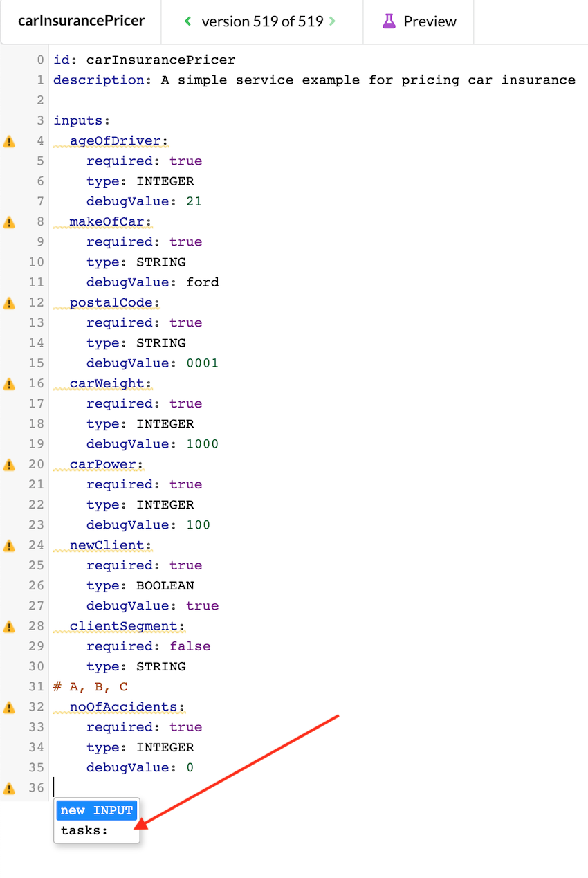
Task: Click the carInsurancePricer title
Action: 81,21
